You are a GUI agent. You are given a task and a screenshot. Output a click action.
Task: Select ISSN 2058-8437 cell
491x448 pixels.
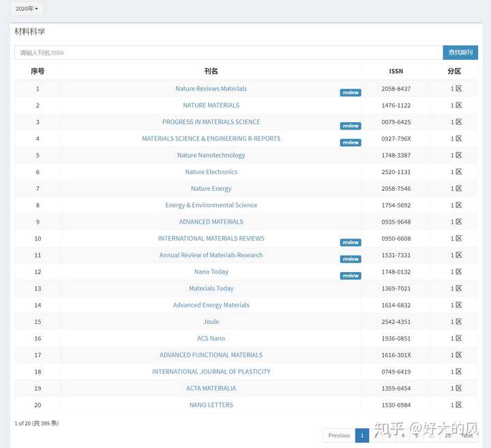click(x=396, y=89)
